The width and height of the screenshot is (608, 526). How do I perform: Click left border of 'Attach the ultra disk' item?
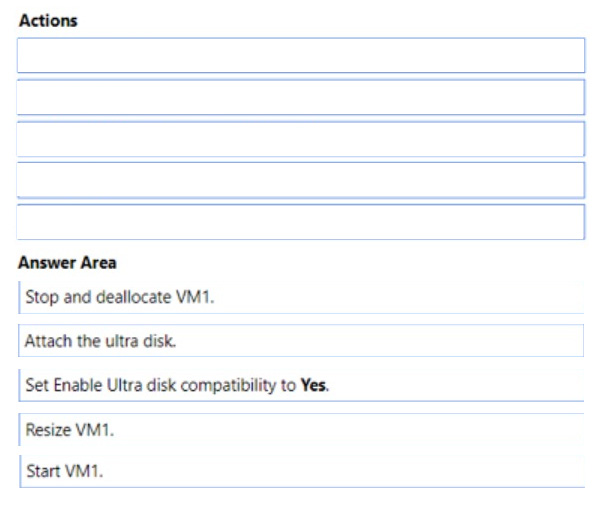pyautogui.click(x=19, y=341)
